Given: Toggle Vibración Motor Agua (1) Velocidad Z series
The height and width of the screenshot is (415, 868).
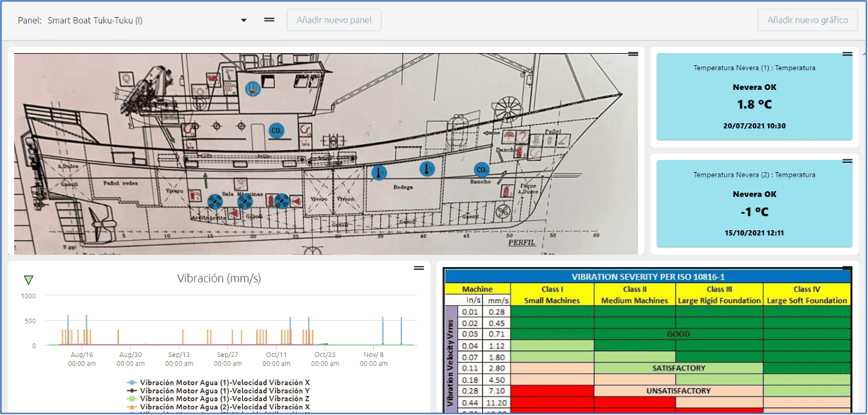Looking at the screenshot, I should click(224, 399).
